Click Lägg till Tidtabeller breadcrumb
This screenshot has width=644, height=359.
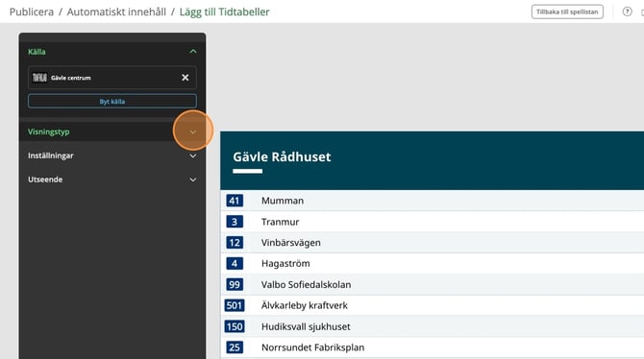[x=224, y=12]
